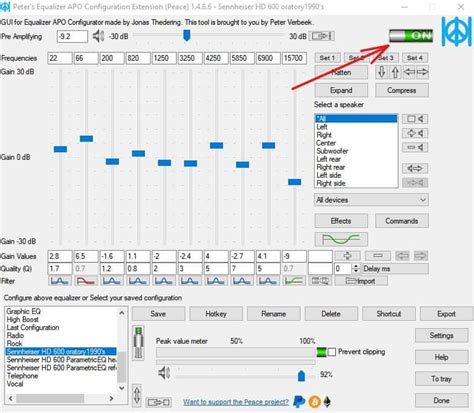Image resolution: width=474 pixels, height=413 pixels.
Task: Donate via the PayPal icon
Action: tap(299, 402)
